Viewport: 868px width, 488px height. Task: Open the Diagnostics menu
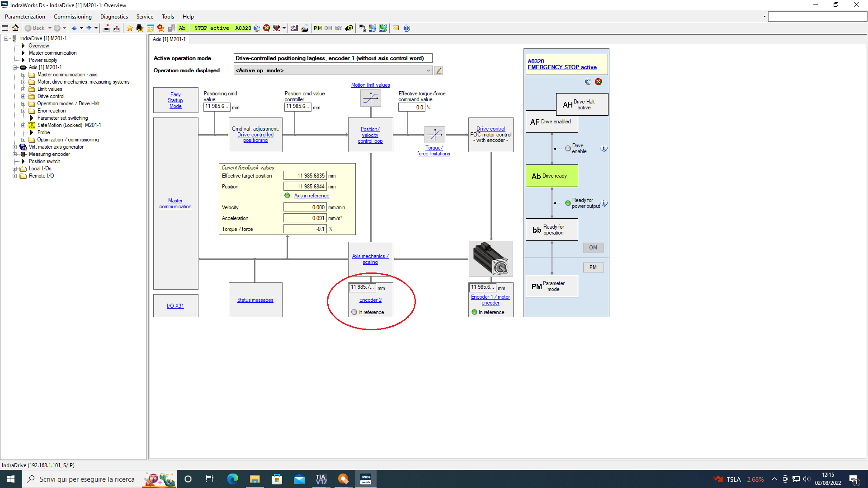point(114,17)
